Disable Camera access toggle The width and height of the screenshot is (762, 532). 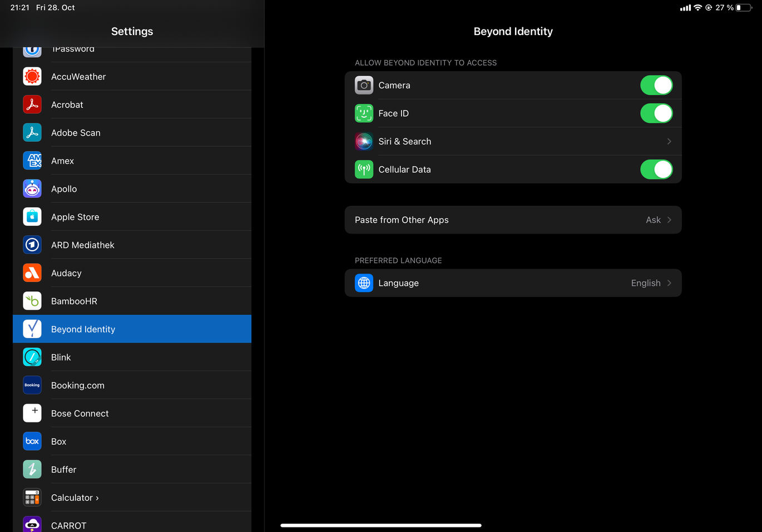tap(656, 86)
